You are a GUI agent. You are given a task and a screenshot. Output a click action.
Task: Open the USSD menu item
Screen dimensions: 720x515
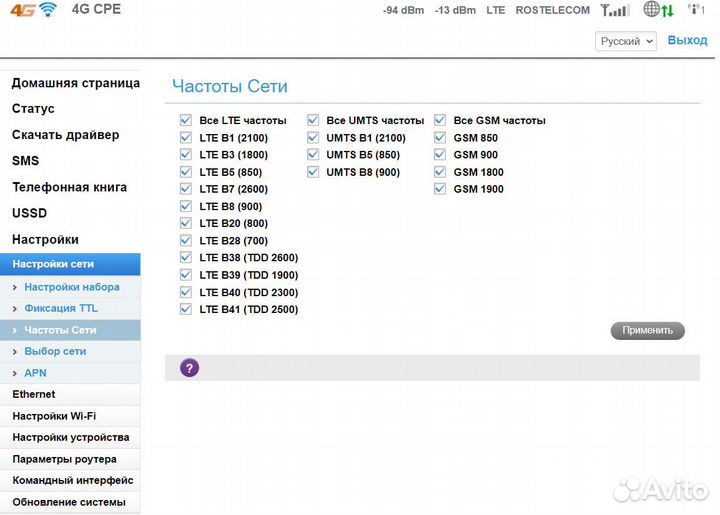point(29,213)
